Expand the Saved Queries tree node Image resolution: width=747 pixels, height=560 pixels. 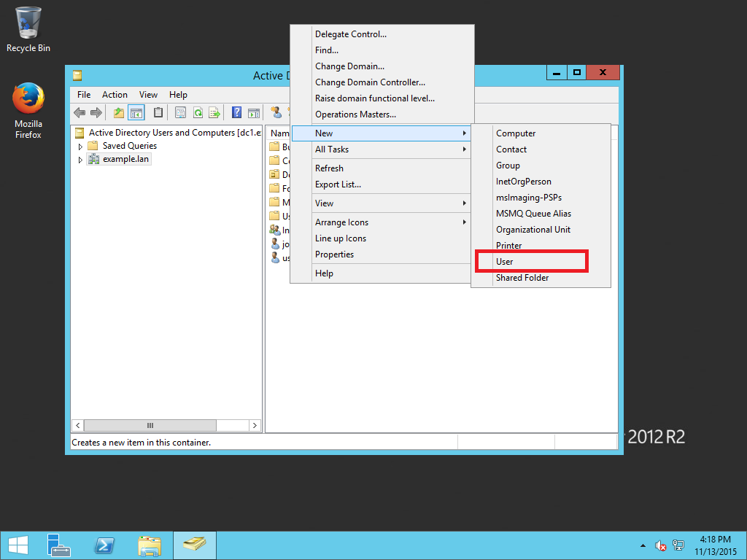click(x=80, y=147)
